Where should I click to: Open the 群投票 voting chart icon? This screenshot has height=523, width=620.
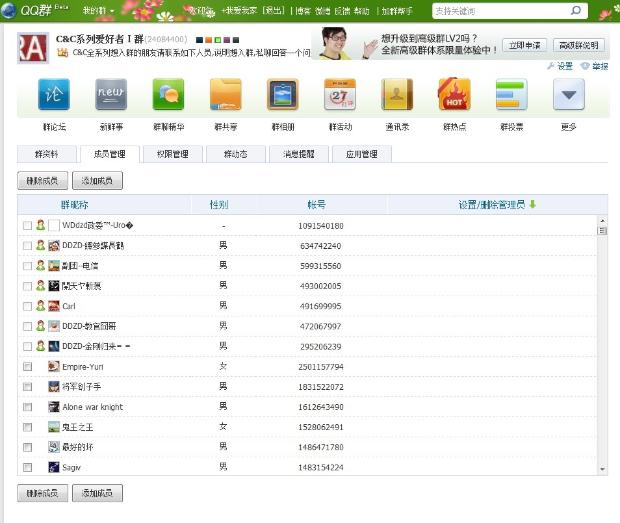click(512, 94)
